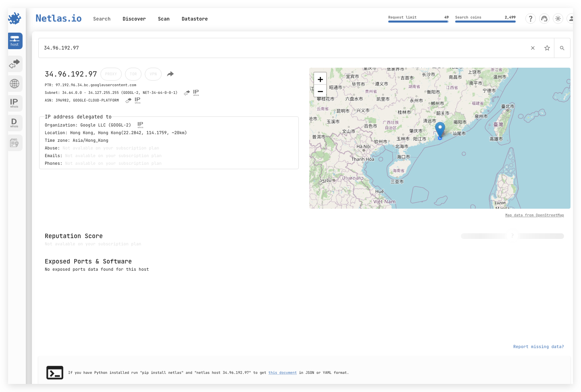The width and height of the screenshot is (581, 392).
Task: Search responses for subnet 34.64.0.0 icon
Action: (x=187, y=93)
